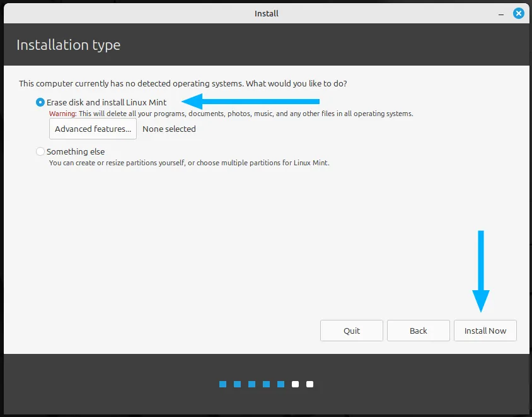532x417 pixels.
Task: Click the red "Warning:" text
Action: (x=62, y=114)
